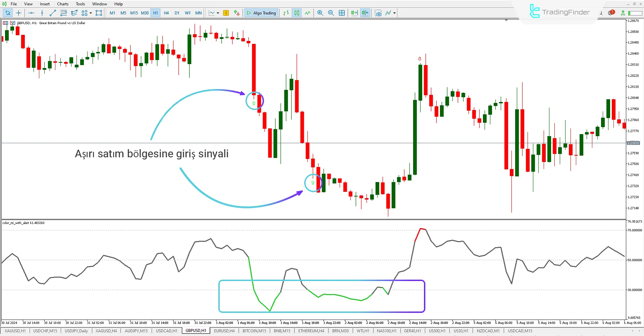The height and width of the screenshot is (336, 644).
Task: Set timeframe to H4
Action: (166, 13)
